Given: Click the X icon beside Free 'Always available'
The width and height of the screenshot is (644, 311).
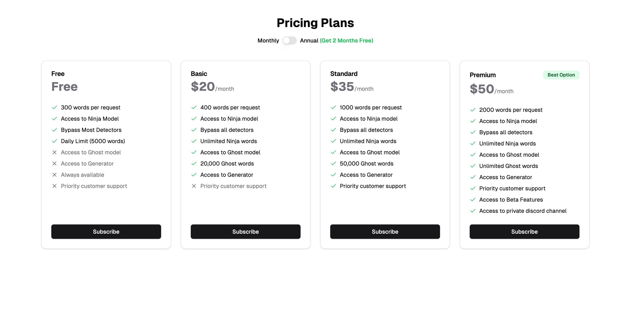Looking at the screenshot, I should point(54,175).
